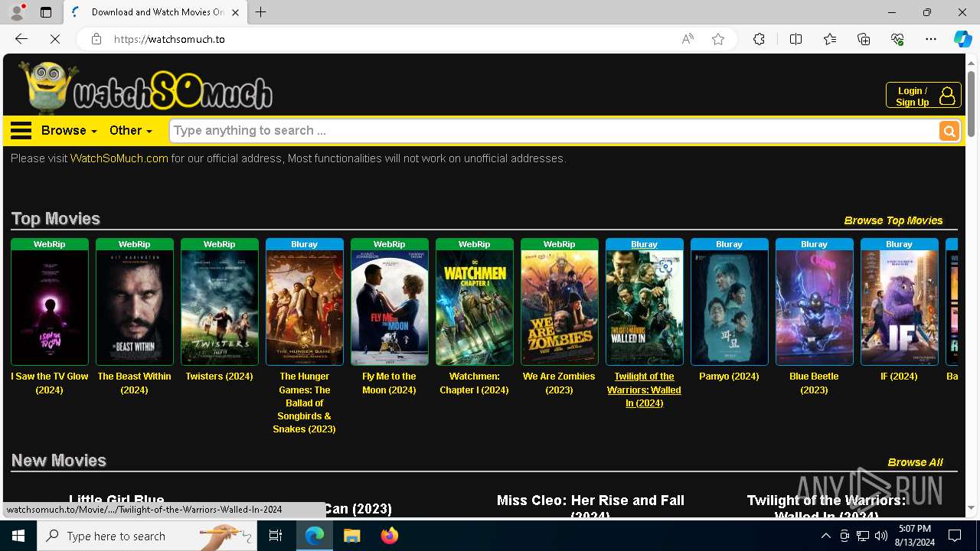Select the IF (2024) poster thumbnail
Screen dimensions: 980x551
[x=900, y=307]
